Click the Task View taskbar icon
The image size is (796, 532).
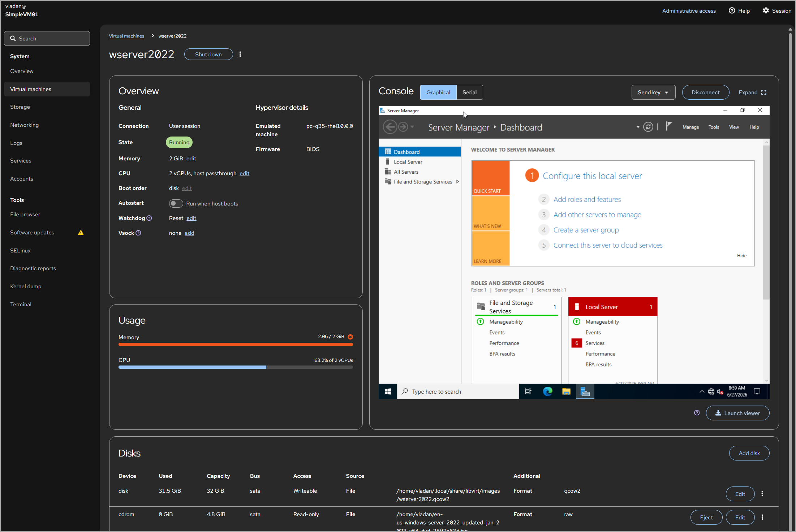[528, 392]
